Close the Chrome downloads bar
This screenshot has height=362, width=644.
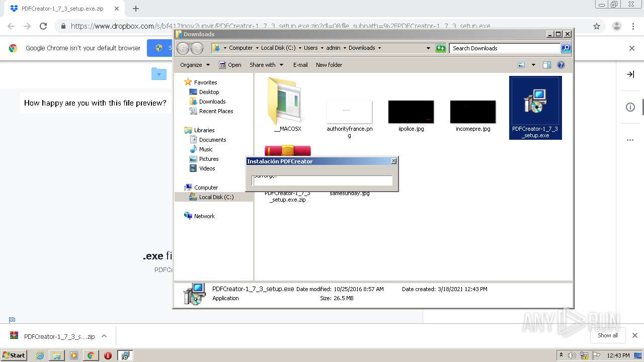635,335
